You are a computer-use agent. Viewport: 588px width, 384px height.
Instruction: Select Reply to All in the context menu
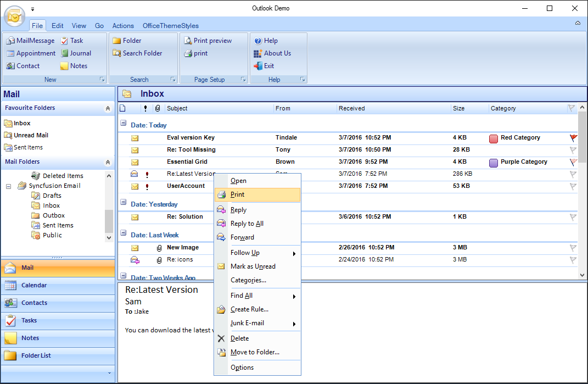point(258,224)
